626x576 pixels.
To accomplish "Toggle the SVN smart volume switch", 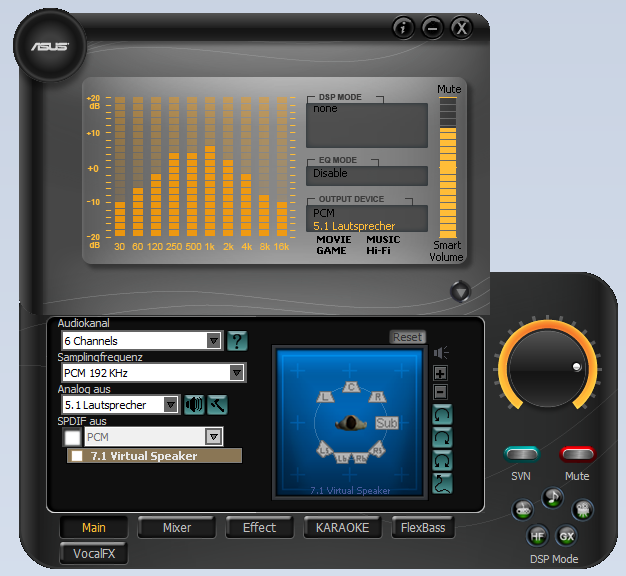I will 522,454.
